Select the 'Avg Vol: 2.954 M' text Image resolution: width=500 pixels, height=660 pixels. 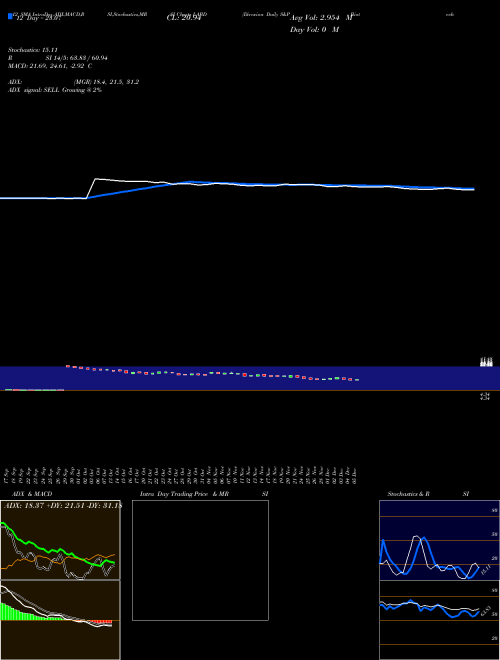(321, 18)
